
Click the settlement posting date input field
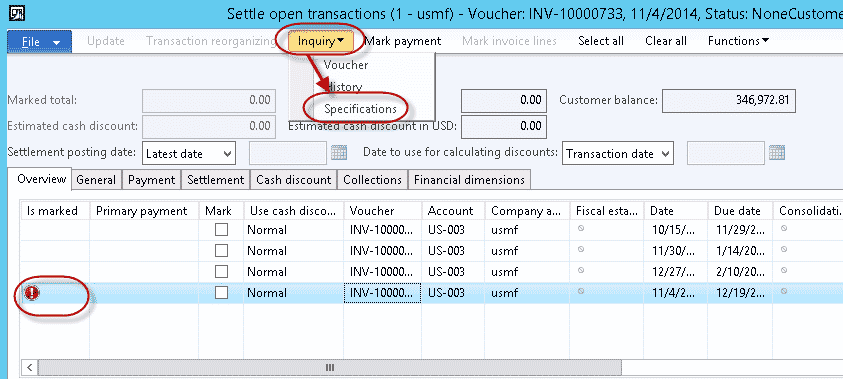click(288, 153)
